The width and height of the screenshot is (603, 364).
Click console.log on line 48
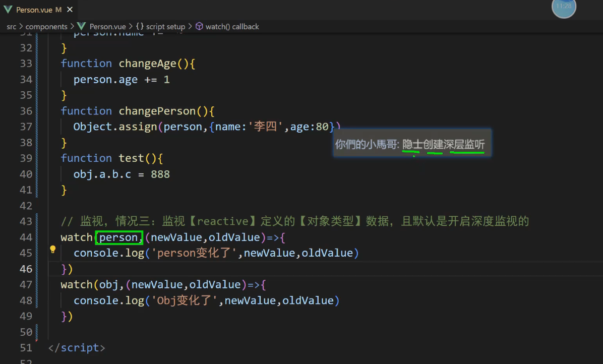tap(109, 300)
